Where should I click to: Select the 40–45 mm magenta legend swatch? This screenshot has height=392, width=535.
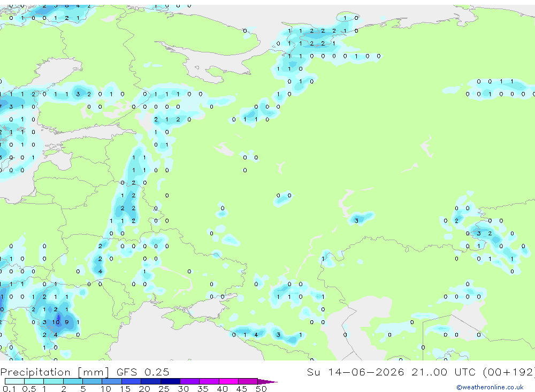pos(228,381)
